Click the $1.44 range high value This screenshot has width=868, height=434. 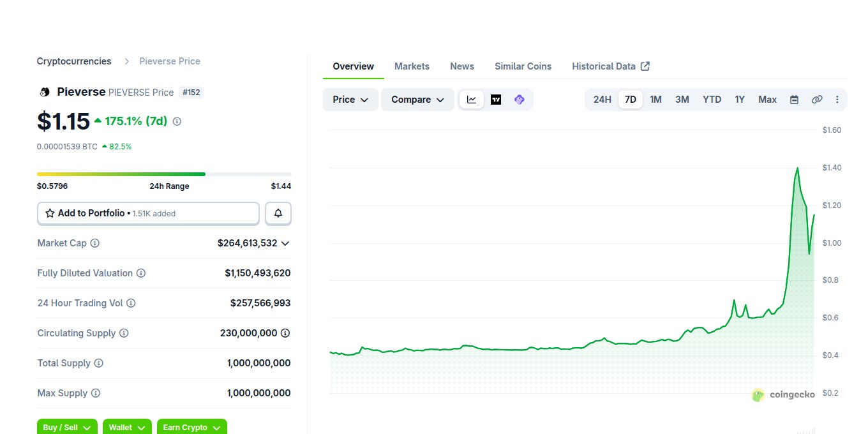pos(281,186)
